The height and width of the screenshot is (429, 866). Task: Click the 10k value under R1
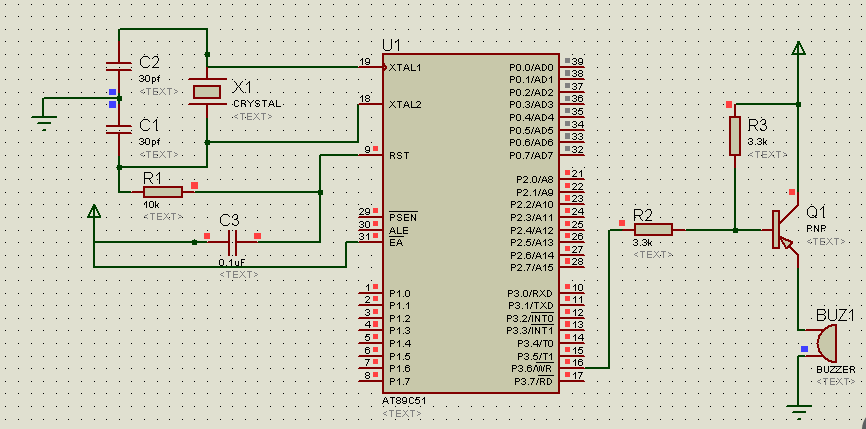(x=150, y=205)
